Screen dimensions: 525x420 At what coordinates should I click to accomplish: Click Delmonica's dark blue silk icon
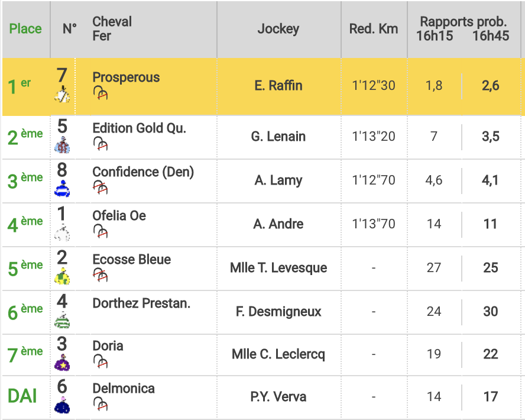tap(62, 405)
